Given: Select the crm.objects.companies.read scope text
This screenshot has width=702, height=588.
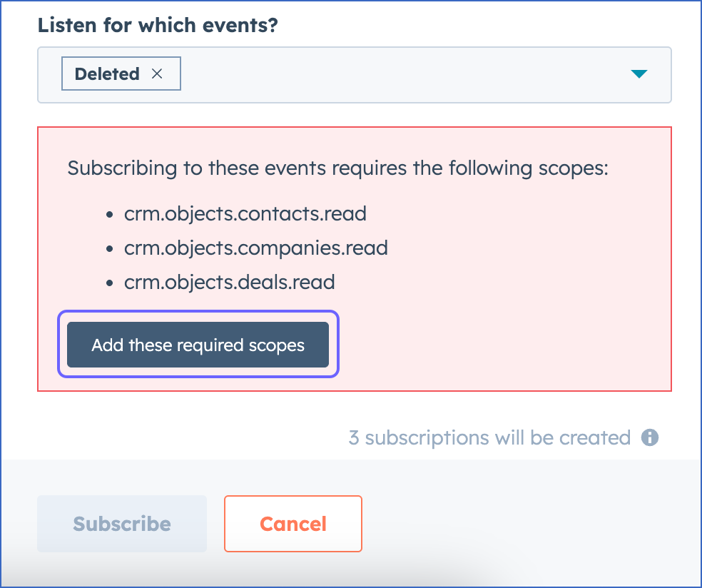Looking at the screenshot, I should coord(255,248).
